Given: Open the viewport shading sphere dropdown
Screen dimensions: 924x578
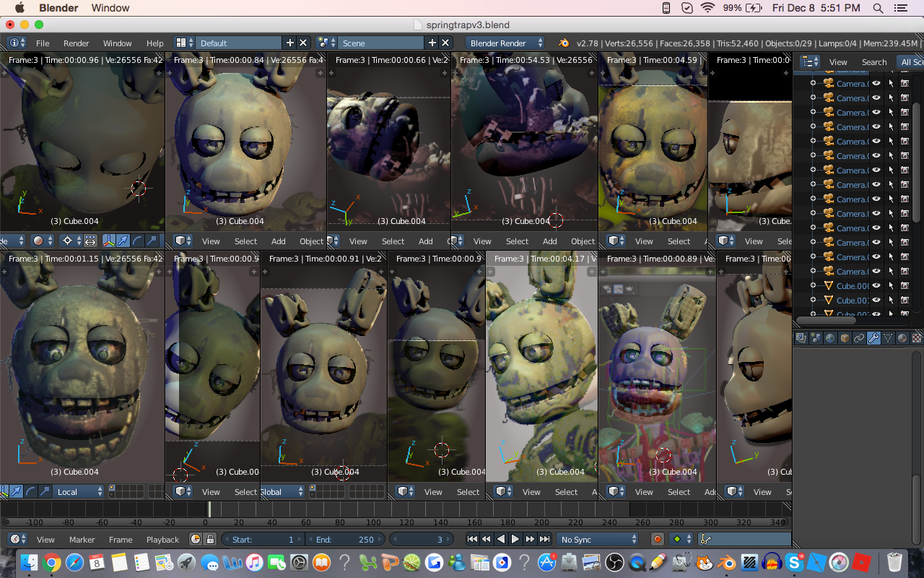Looking at the screenshot, I should tap(43, 241).
